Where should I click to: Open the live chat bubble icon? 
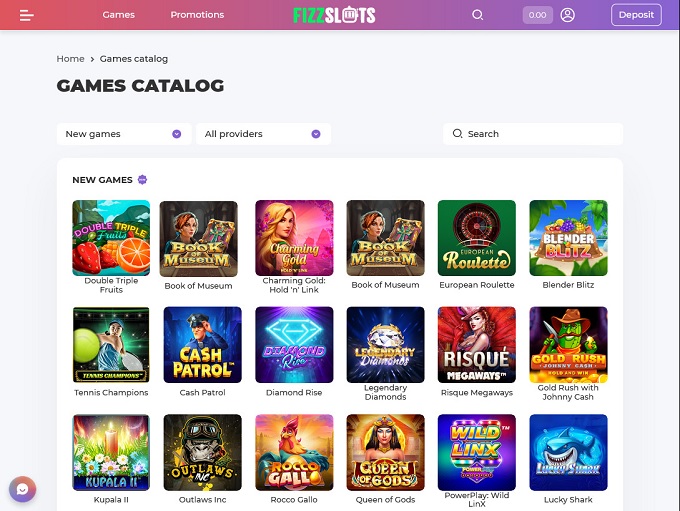click(x=23, y=489)
